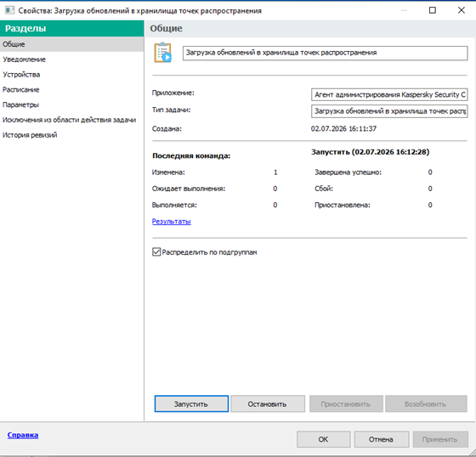
Task: Click the Применить button
Action: (x=440, y=439)
